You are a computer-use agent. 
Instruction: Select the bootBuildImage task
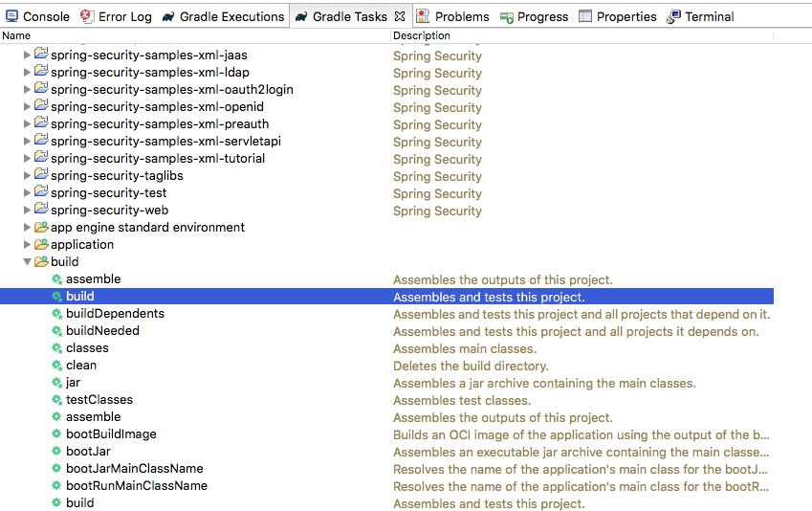click(111, 434)
